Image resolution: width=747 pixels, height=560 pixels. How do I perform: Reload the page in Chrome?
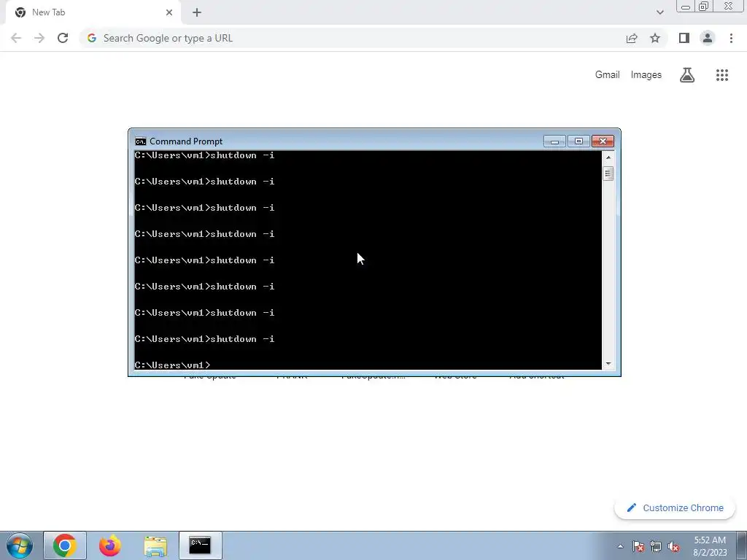click(x=63, y=38)
